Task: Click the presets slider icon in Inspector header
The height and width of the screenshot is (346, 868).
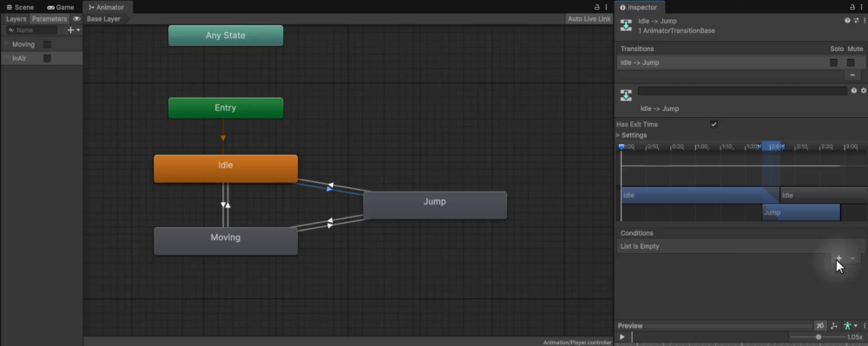Action: click(856, 21)
